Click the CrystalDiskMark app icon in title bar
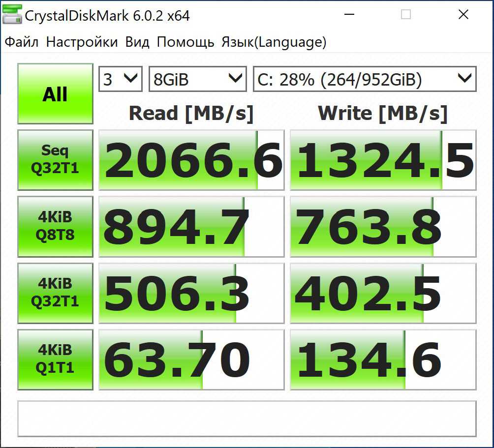 point(12,15)
